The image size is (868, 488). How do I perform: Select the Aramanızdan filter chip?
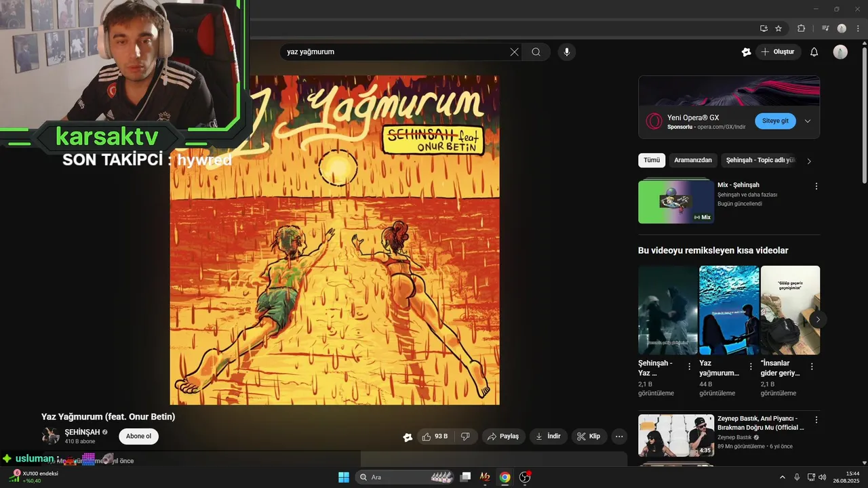693,161
